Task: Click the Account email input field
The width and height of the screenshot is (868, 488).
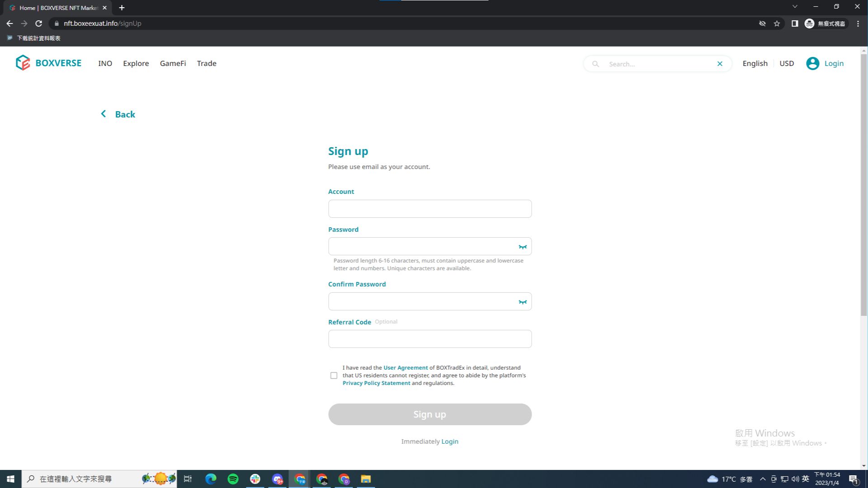Action: click(429, 209)
